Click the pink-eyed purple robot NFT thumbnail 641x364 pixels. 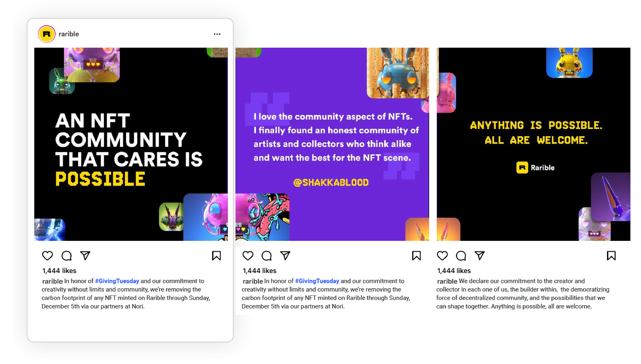(92, 65)
